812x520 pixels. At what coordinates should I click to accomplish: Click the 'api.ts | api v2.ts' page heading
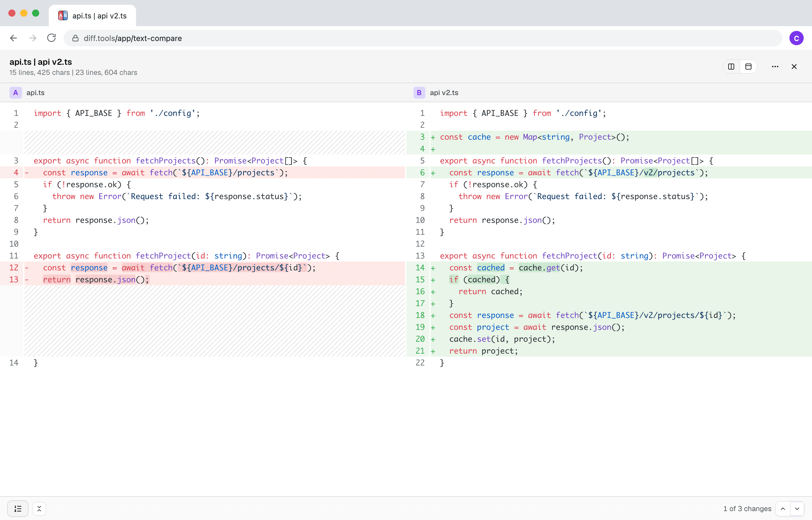[x=40, y=62]
